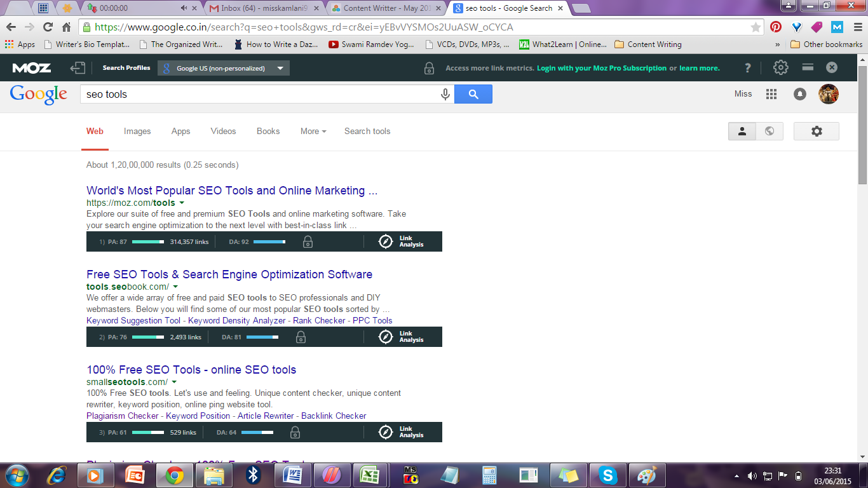Open the tools.seobook.com result arrow menu
868x488 pixels.
pyautogui.click(x=175, y=287)
